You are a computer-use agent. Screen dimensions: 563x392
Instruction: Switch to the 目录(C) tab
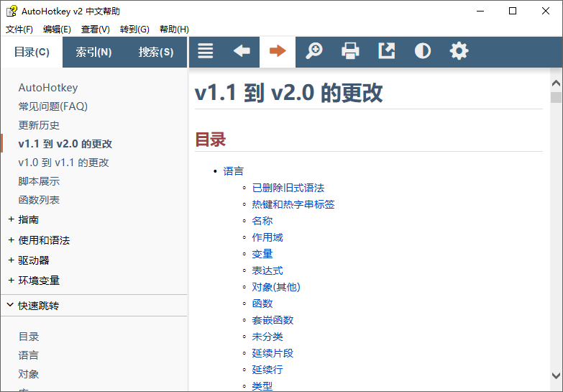(32, 52)
